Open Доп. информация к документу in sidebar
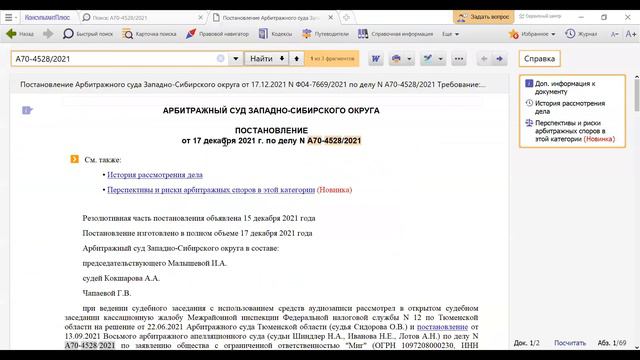 point(565,87)
